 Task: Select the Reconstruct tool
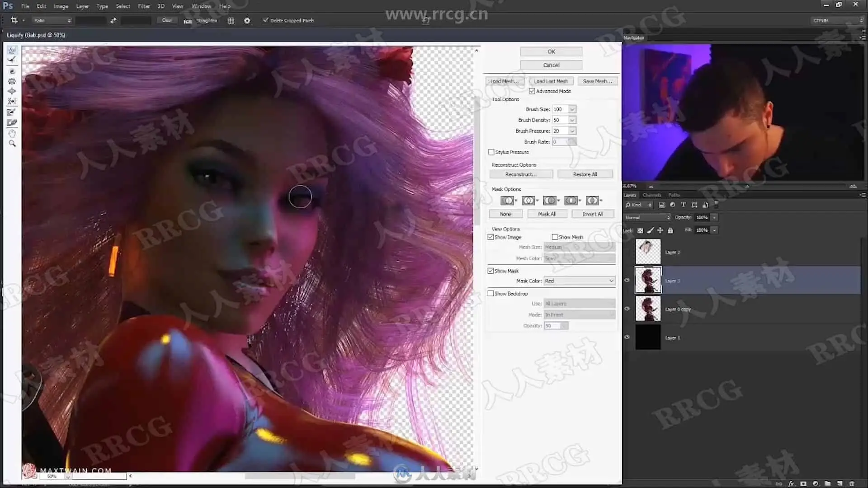[12, 60]
